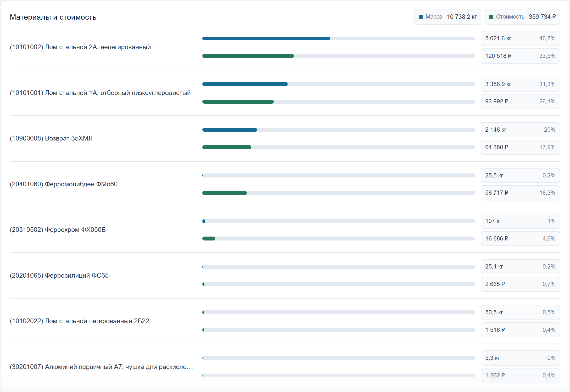Screen dimensions: 570x392
Task: Click mass bar of Лом стальной 2А
Action: point(339,38)
